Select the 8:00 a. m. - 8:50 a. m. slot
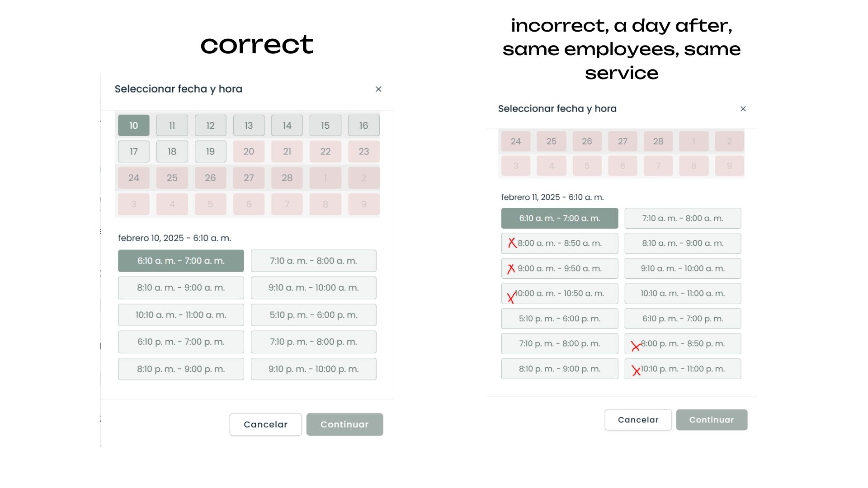Viewport: 868px width, 488px height. click(559, 244)
